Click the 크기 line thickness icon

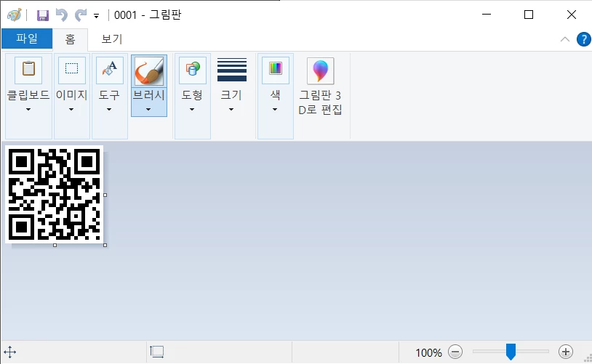pos(232,70)
